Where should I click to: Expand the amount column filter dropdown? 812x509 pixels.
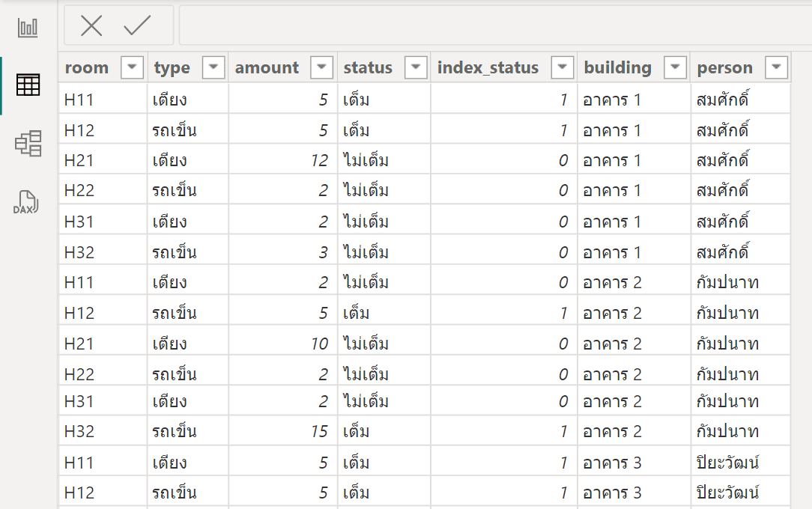[x=322, y=67]
